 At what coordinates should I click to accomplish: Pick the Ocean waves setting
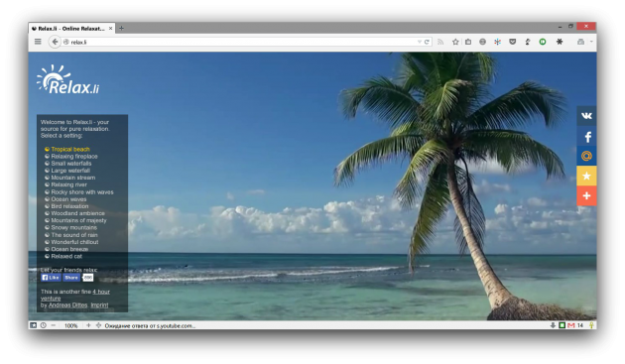68,199
